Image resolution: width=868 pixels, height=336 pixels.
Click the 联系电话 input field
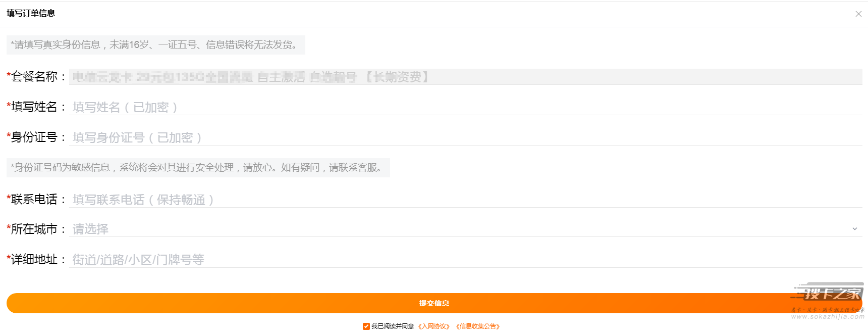click(465, 200)
